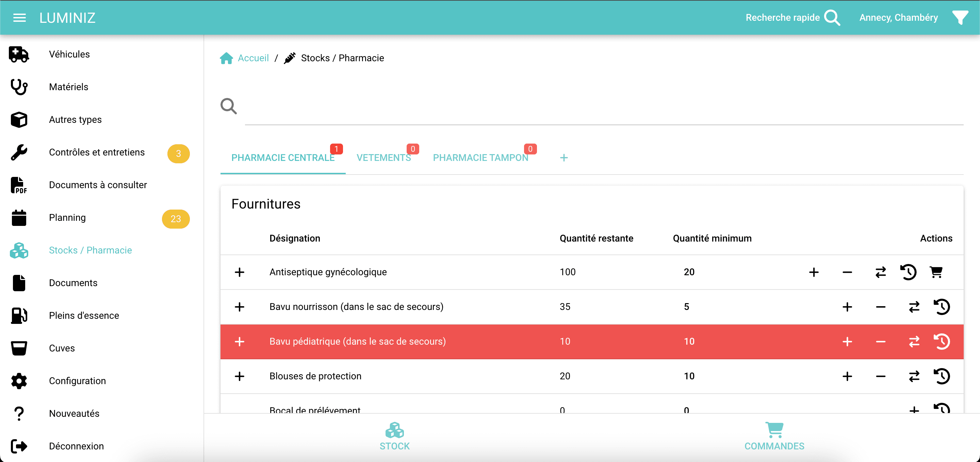Click the filter funnel icon next to Annecy, Chambéry
Screen dimensions: 980x462
click(961, 17)
